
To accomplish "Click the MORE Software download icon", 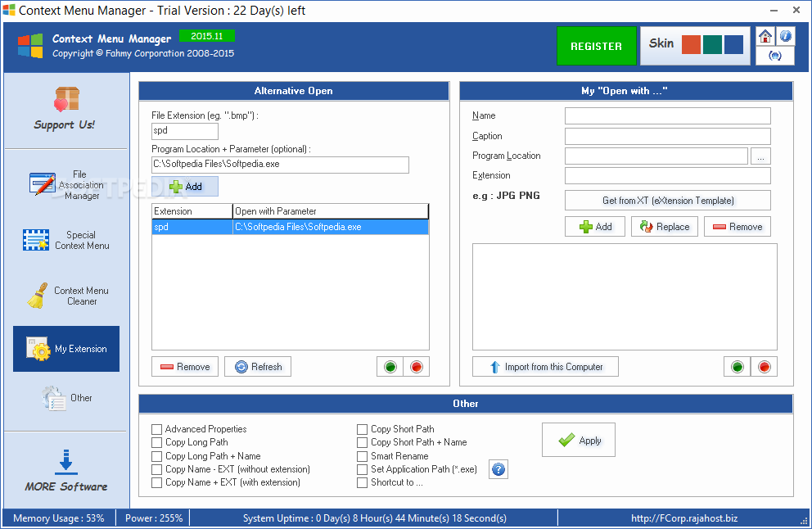I will click(x=65, y=462).
